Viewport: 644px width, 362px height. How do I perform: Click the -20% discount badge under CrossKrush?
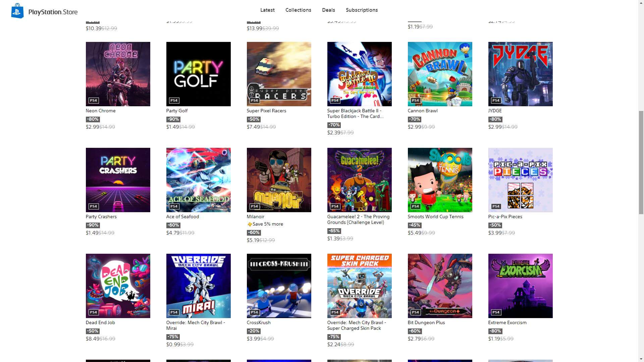click(254, 331)
